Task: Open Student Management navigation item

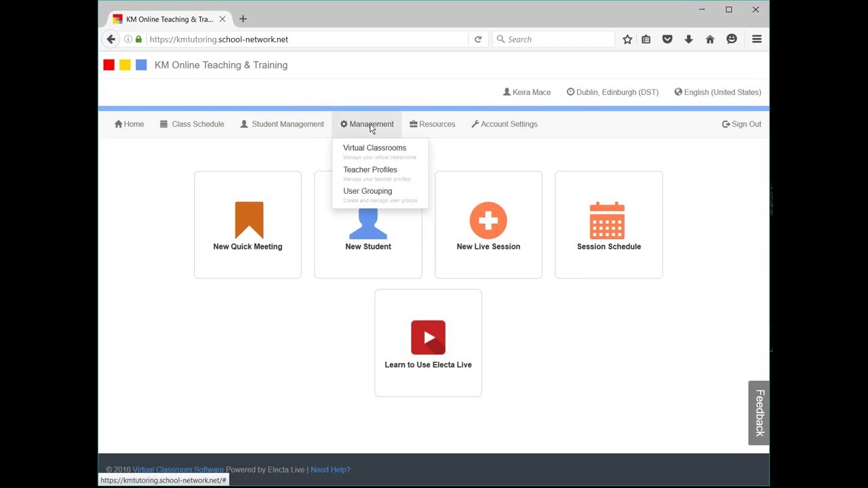Action: point(282,124)
